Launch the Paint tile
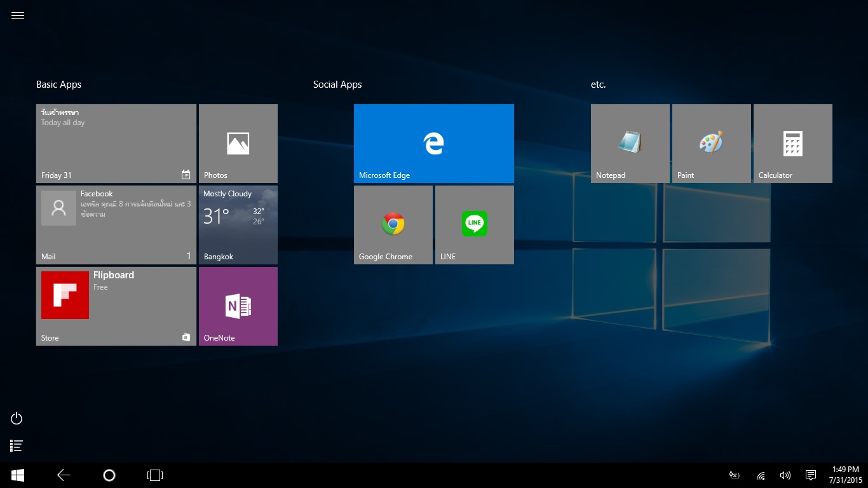 (712, 144)
